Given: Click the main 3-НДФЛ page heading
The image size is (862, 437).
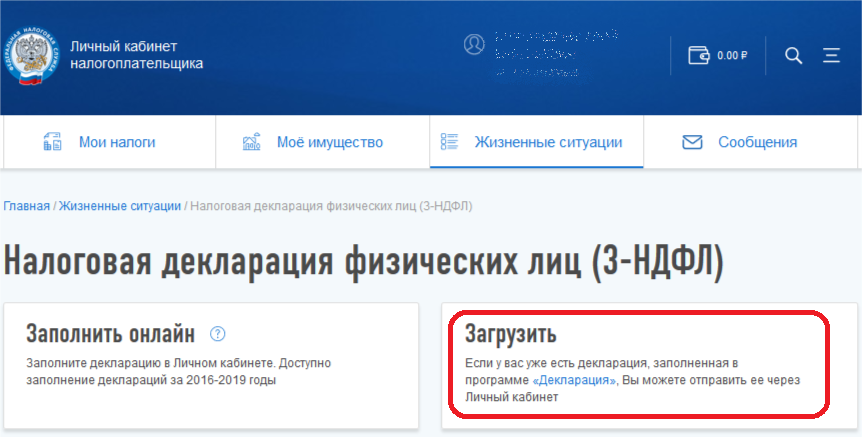Looking at the screenshot, I should click(363, 262).
